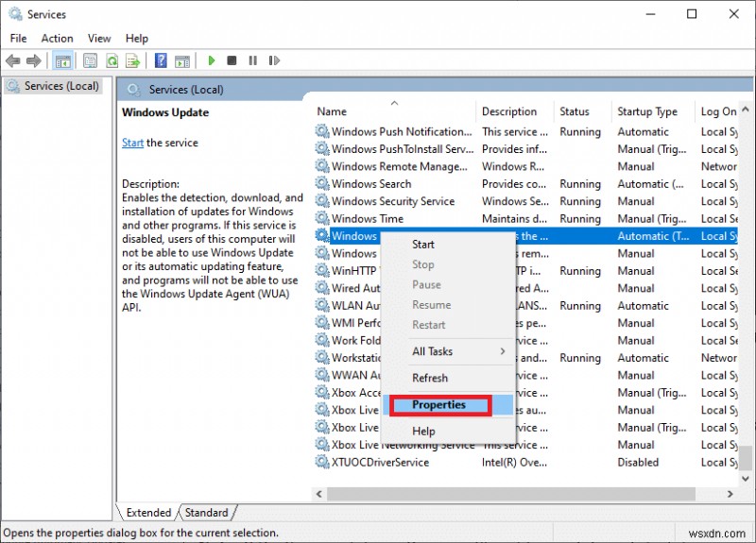Open the File menu
This screenshot has width=756, height=543.
(x=18, y=39)
